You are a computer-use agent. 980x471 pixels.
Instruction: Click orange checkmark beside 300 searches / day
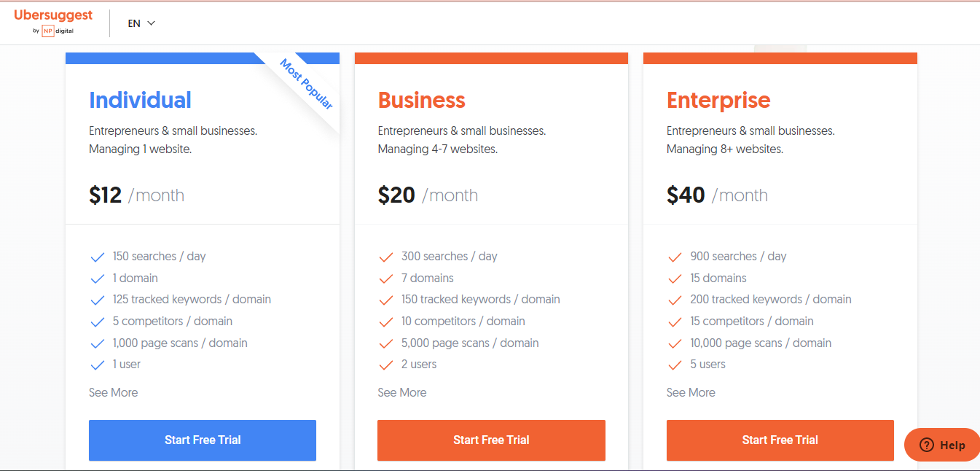[x=386, y=257]
